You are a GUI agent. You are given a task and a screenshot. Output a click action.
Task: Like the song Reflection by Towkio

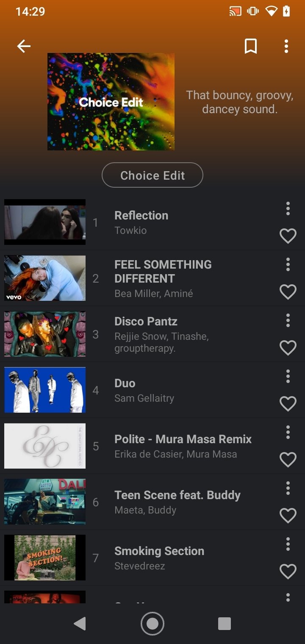[288, 236]
